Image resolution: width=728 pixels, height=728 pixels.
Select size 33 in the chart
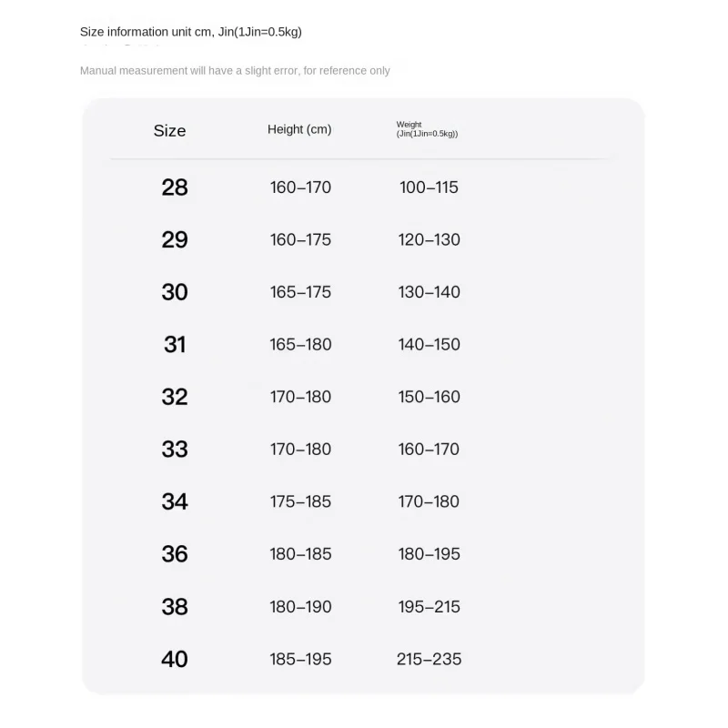(175, 450)
